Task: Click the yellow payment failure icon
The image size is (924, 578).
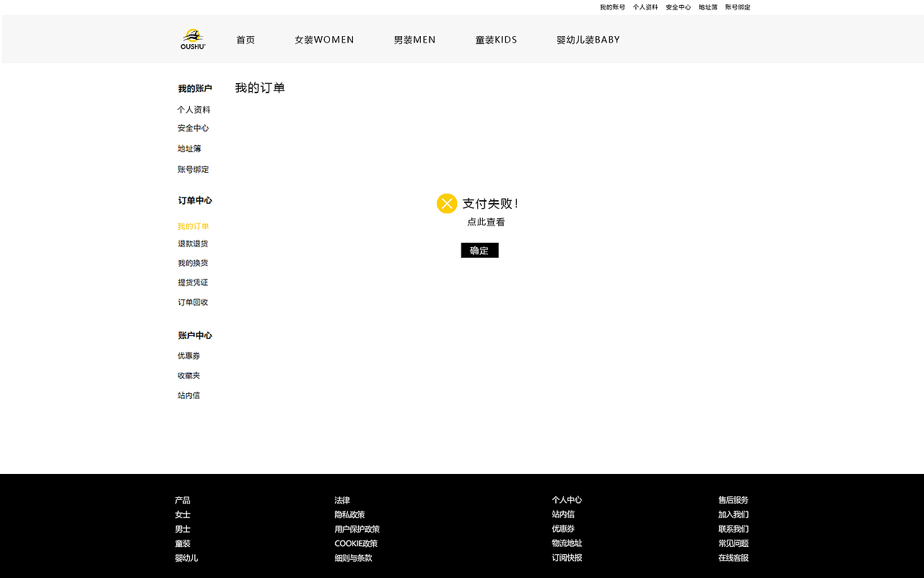Action: tap(446, 203)
